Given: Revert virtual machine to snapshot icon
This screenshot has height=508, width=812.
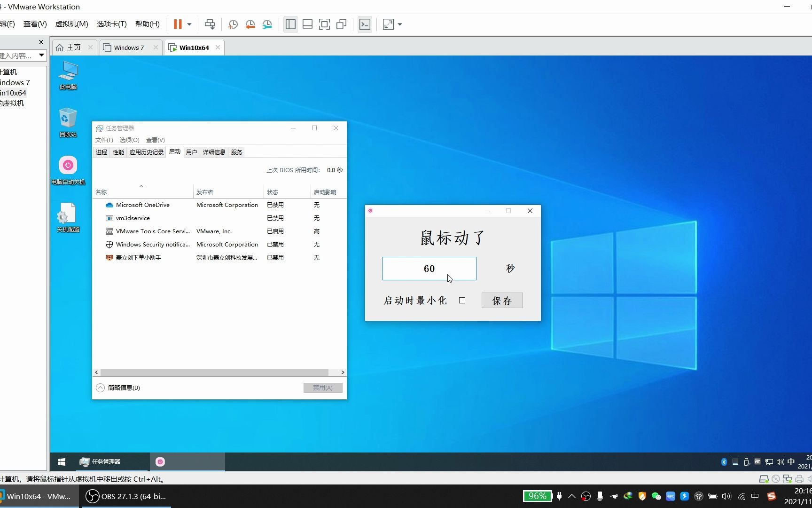Looking at the screenshot, I should 250,24.
